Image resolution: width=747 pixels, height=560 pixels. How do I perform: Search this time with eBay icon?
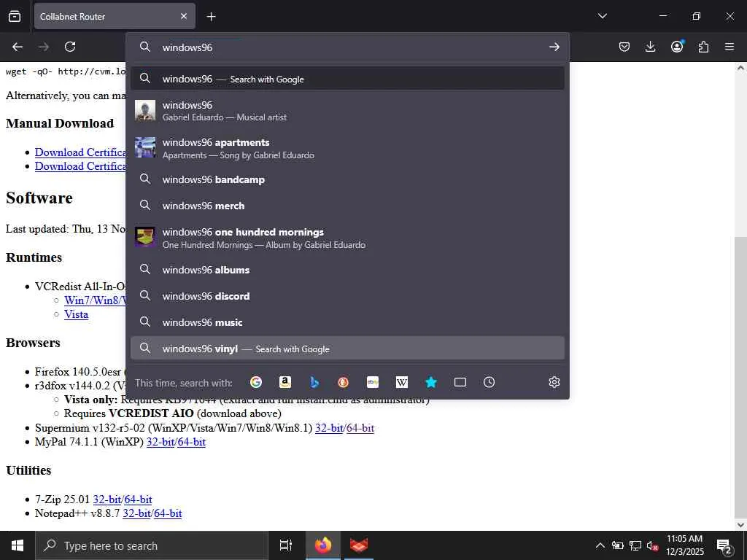[373, 382]
